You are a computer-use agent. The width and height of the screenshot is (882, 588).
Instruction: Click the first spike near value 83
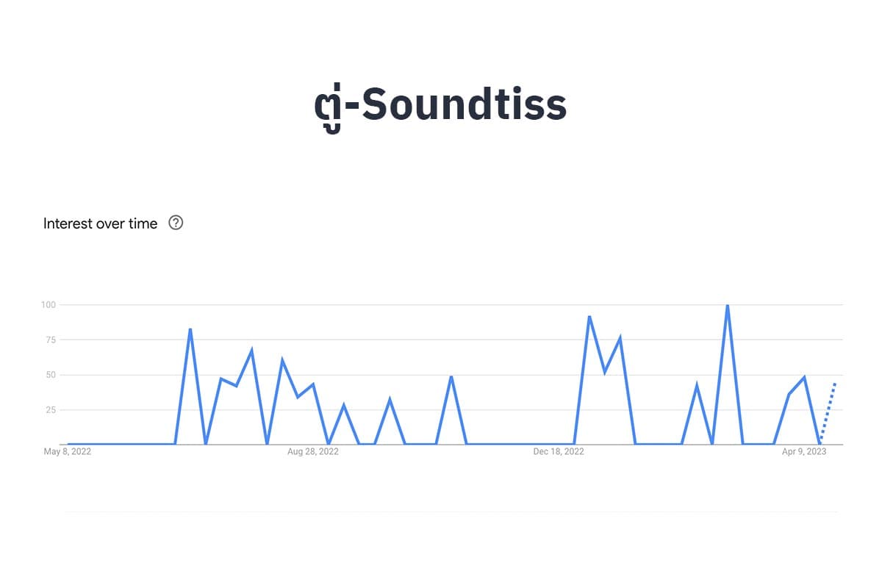[x=190, y=329]
